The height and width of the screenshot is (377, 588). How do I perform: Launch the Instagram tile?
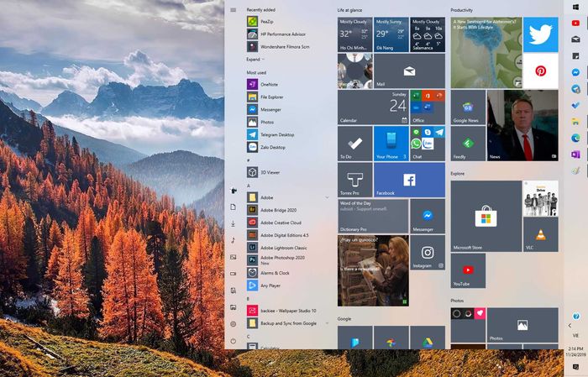coord(428,253)
